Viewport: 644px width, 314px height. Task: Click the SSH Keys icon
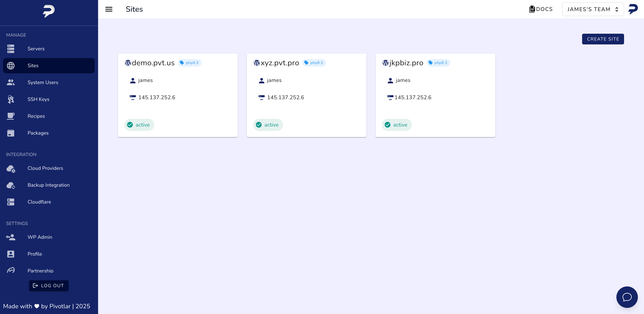pos(11,99)
